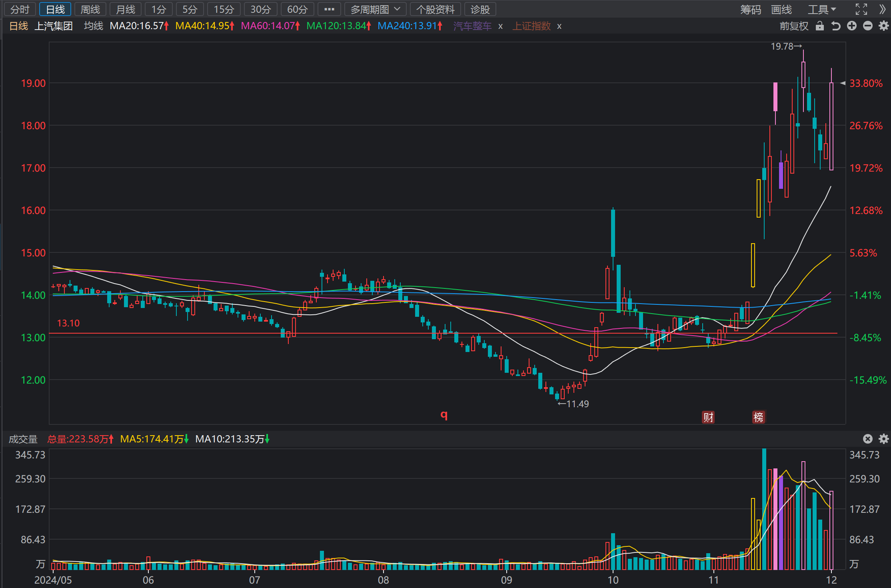Switch to 月线 monthly chart
The height and width of the screenshot is (588, 891).
pos(126,9)
